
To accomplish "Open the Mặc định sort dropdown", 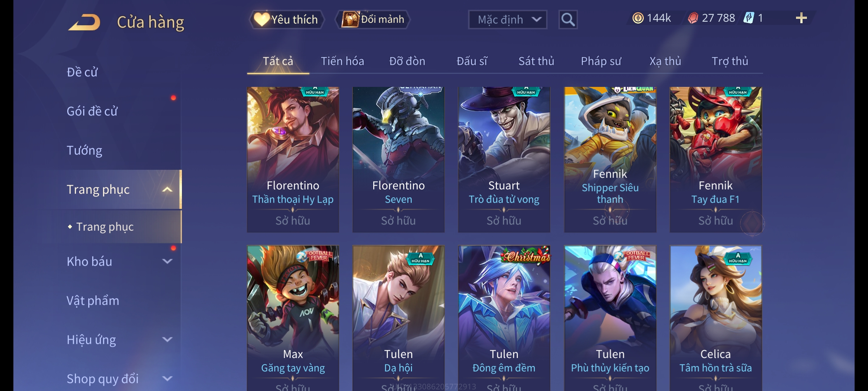I will tap(507, 20).
